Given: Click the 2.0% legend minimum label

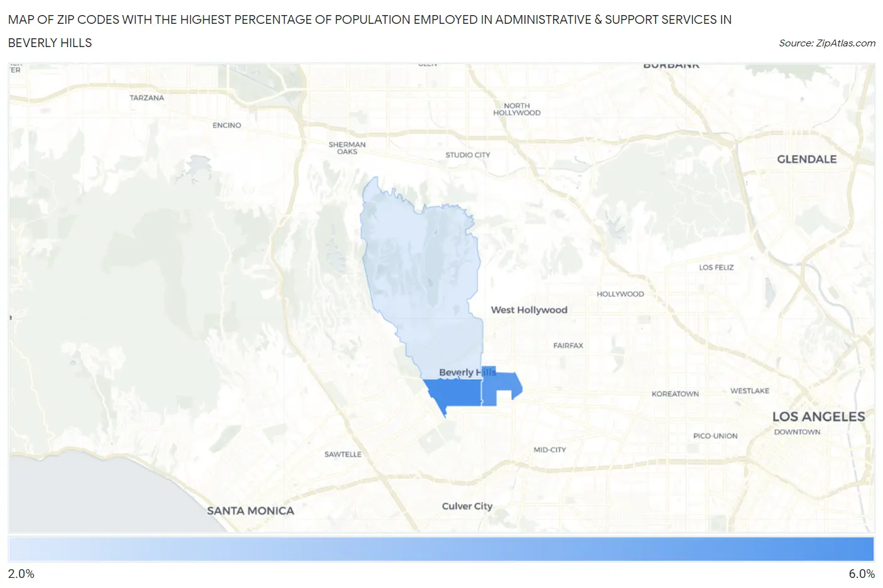Looking at the screenshot, I should (21, 574).
